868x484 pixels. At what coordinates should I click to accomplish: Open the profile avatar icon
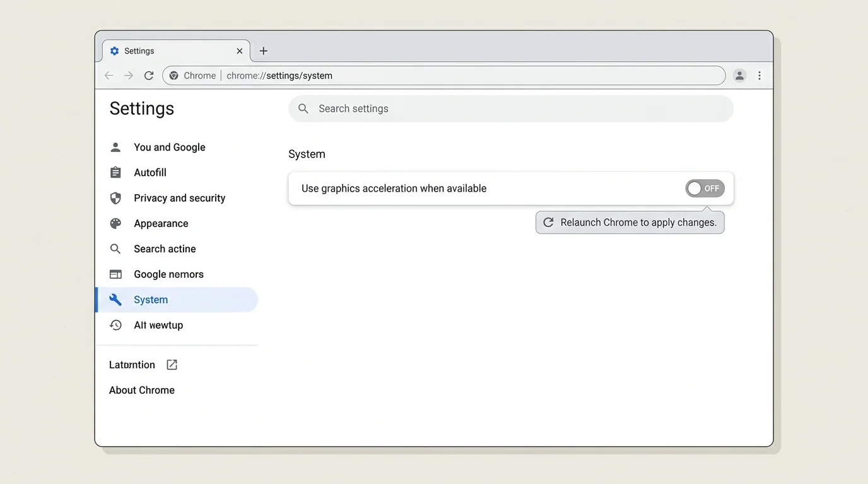pos(740,76)
